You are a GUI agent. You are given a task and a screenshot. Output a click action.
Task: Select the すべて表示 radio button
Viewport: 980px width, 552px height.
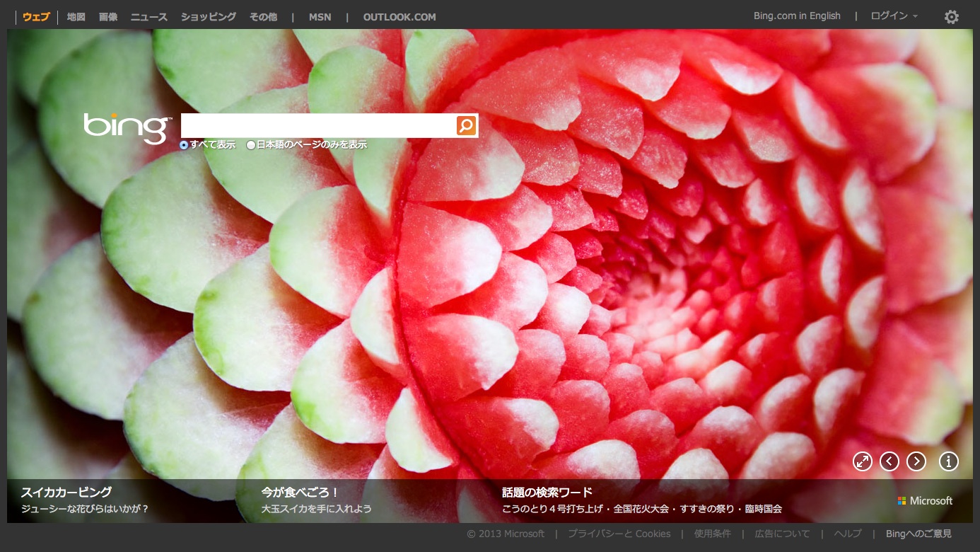(x=184, y=145)
